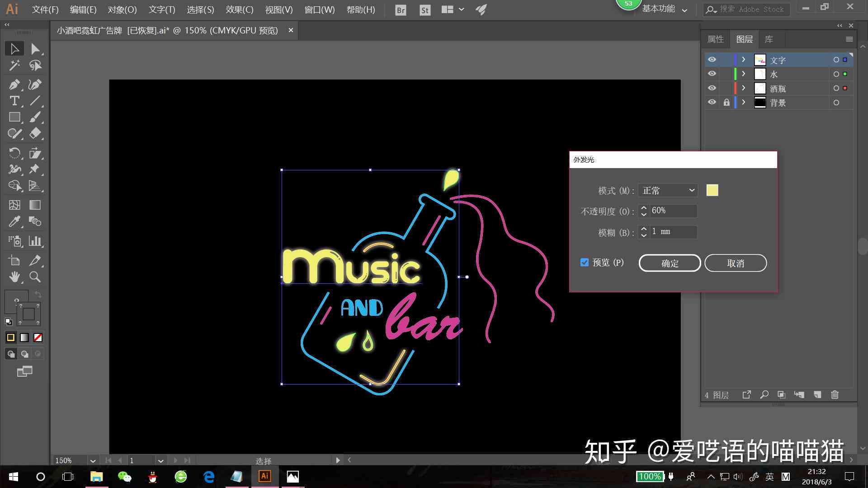868x488 pixels.
Task: Hide the 酒瓶 layer eye icon
Action: click(712, 88)
